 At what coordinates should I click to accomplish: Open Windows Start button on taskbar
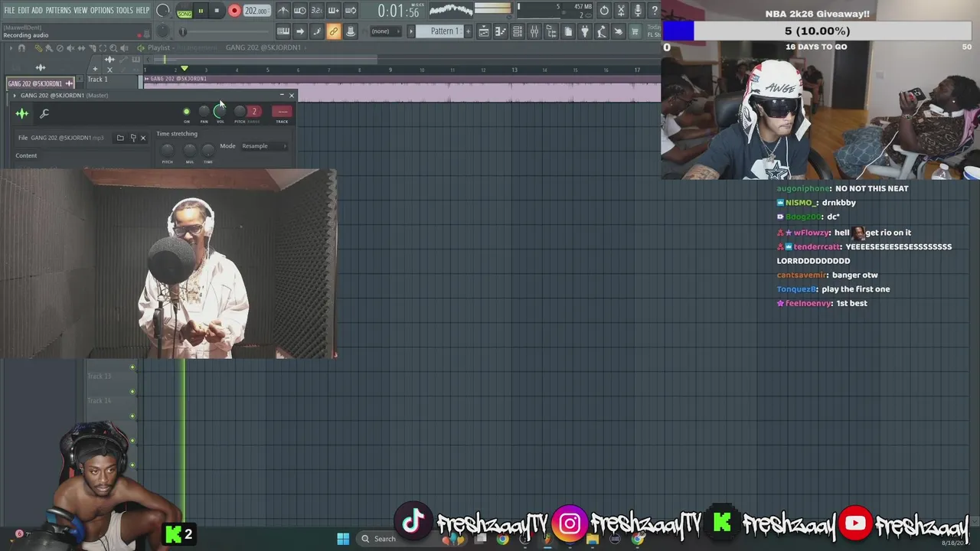343,539
